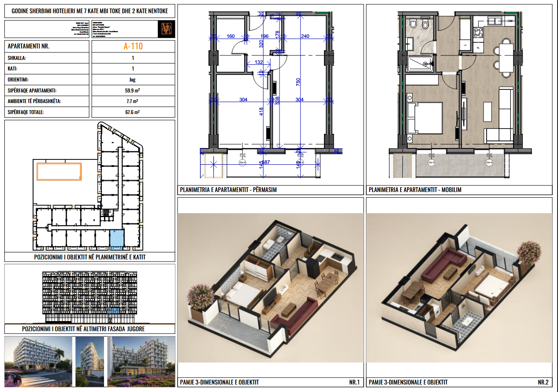Click the 750 dimension label

tap(298, 81)
